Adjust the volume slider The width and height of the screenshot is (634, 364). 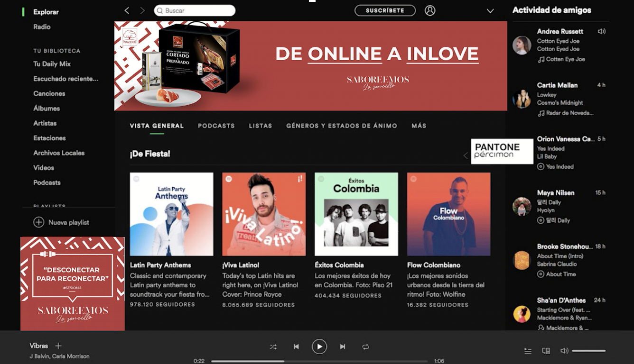click(588, 351)
